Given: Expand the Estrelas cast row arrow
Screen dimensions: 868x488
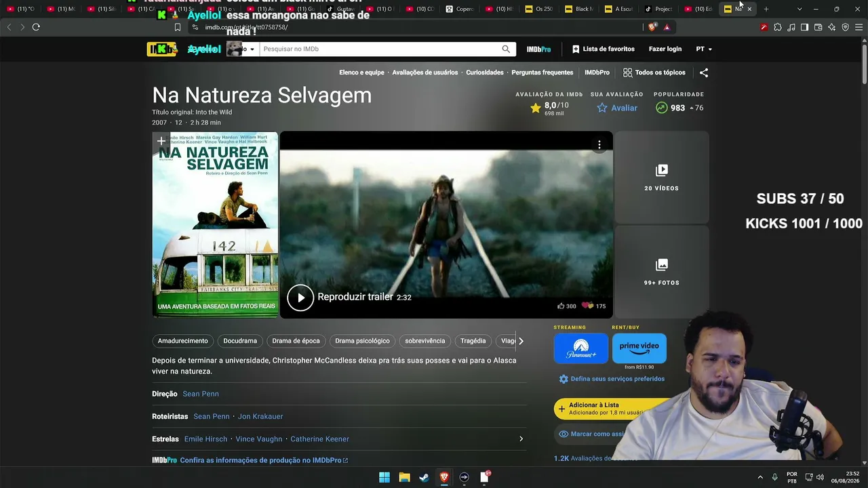Looking at the screenshot, I should pyautogui.click(x=521, y=439).
